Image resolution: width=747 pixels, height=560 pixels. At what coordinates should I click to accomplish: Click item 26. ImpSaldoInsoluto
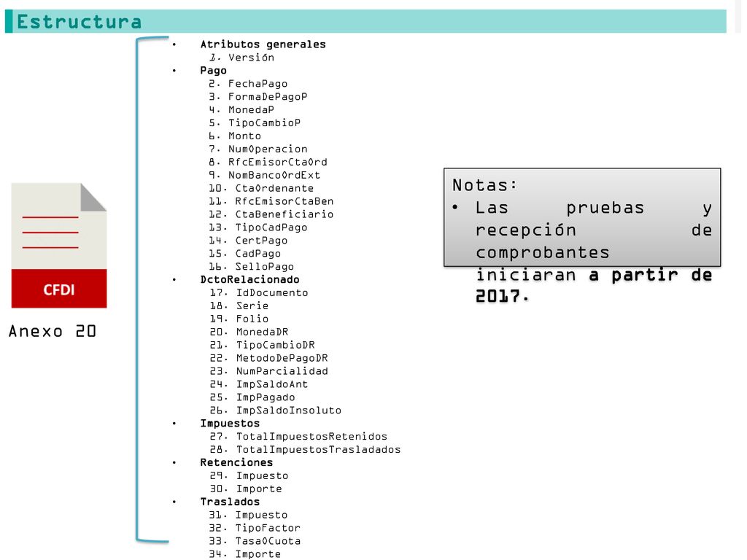pyautogui.click(x=276, y=411)
